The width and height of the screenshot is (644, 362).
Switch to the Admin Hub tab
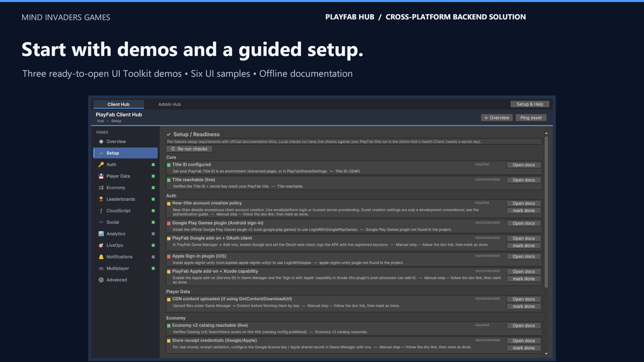pos(170,104)
